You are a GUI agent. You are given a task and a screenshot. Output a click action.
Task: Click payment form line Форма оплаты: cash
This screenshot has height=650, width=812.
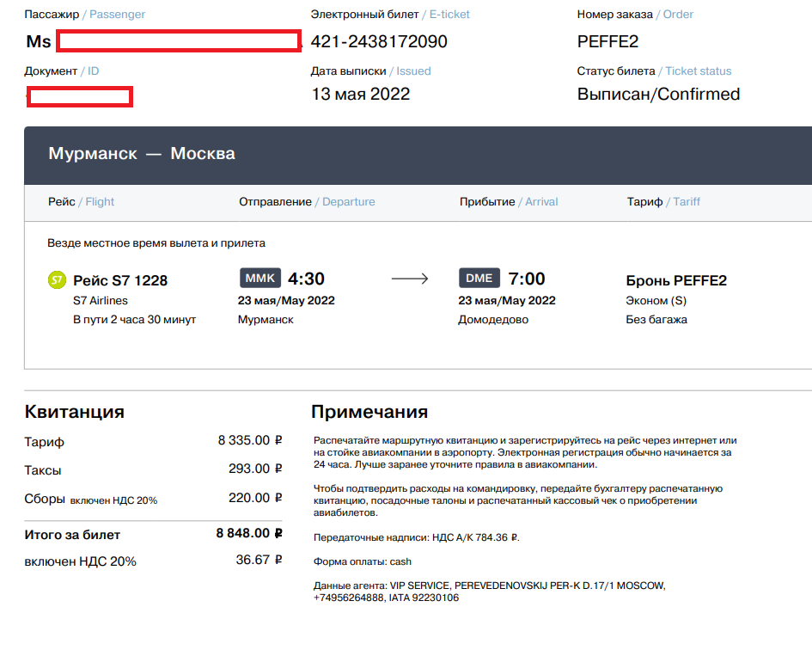(x=363, y=561)
